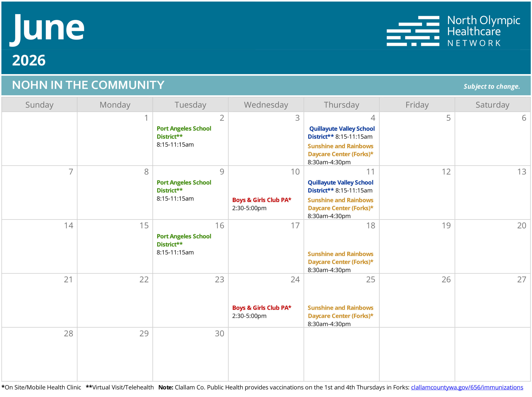Image resolution: width=532 pixels, height=397 pixels.
Task: Click Port Angeles School District on June 16
Action: click(x=184, y=240)
